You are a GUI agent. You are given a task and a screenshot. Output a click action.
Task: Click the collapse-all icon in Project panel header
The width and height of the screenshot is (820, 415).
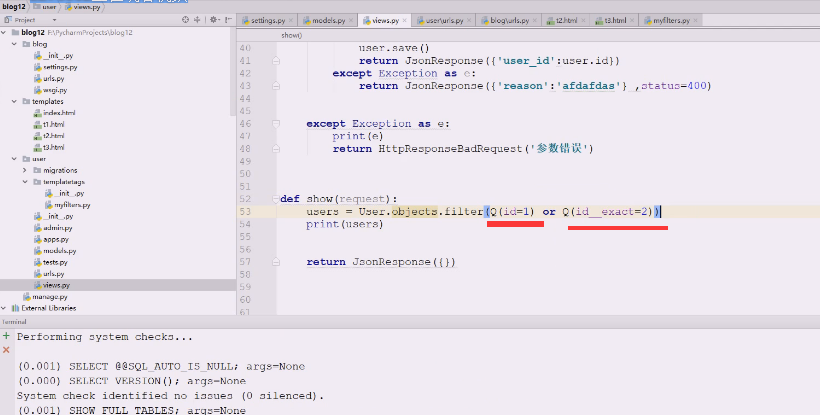[197, 20]
